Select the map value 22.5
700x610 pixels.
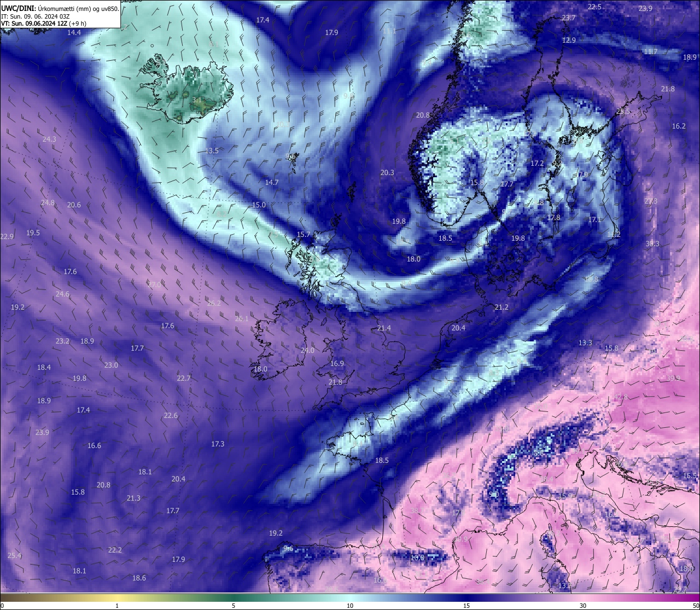click(594, 7)
